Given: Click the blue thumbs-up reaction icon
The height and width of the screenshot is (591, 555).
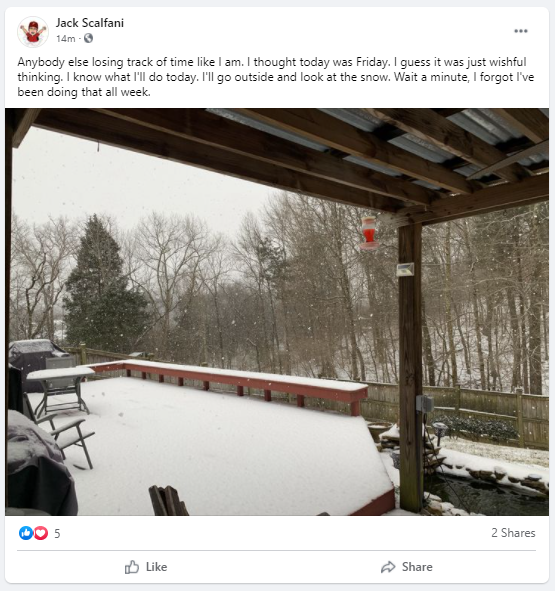Looking at the screenshot, I should pos(26,533).
